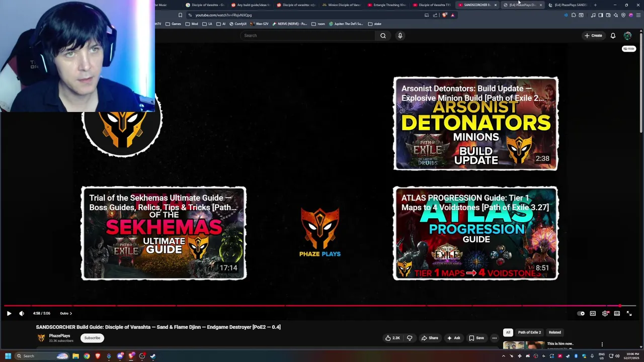Open the Mod bookmarks folder
Image resolution: width=644 pixels, height=362 pixels.
pyautogui.click(x=192, y=24)
